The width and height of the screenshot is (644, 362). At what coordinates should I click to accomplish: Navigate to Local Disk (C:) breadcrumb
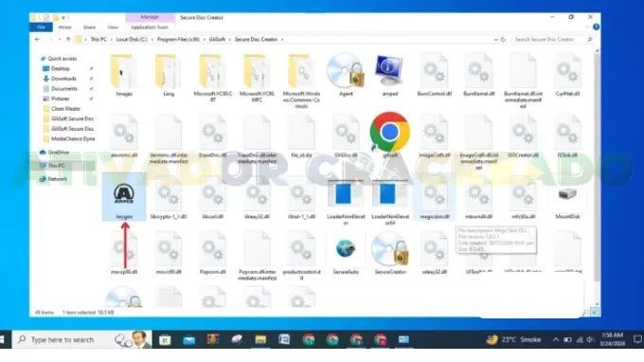pyautogui.click(x=132, y=40)
